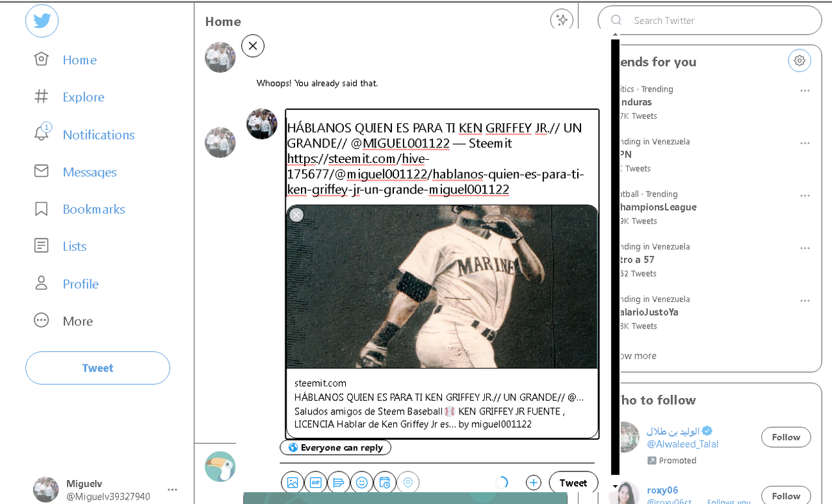Click the scrollbar down arrow
832x504 pixels.
click(615, 486)
